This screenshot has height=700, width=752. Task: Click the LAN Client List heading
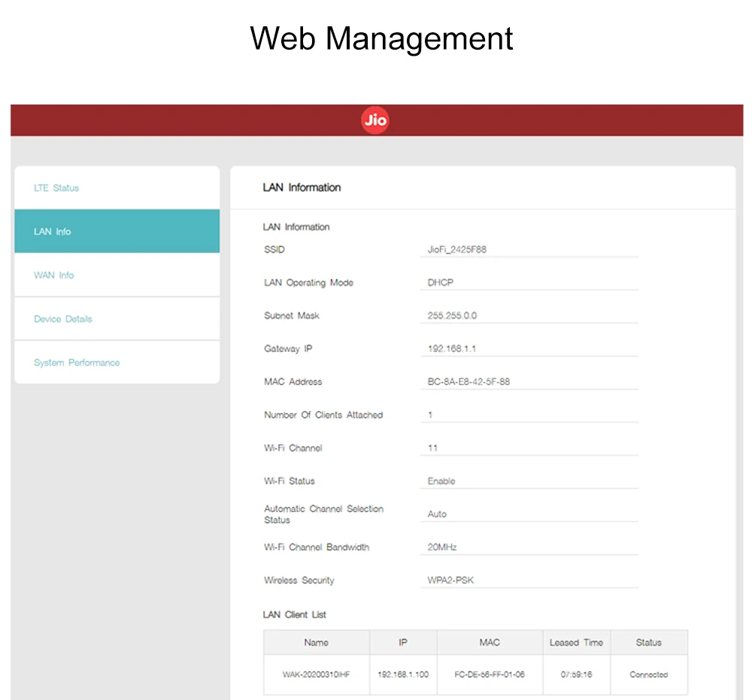click(295, 614)
